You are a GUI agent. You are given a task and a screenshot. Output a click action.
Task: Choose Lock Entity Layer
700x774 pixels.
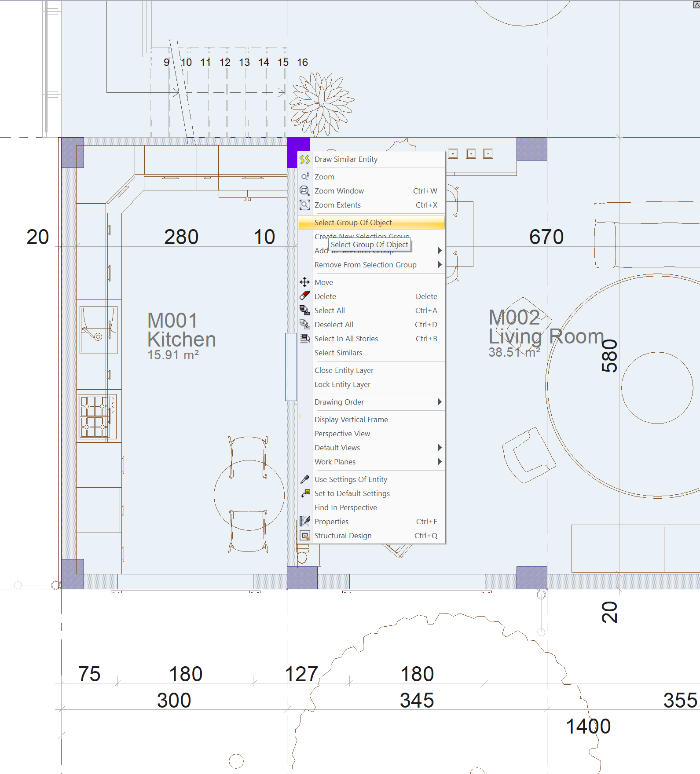click(x=371, y=384)
